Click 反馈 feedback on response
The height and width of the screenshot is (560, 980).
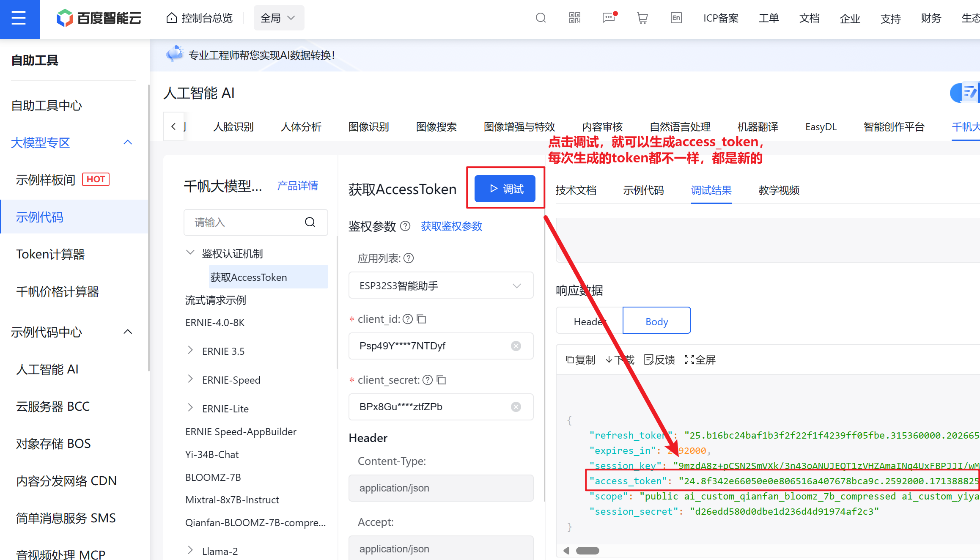659,360
